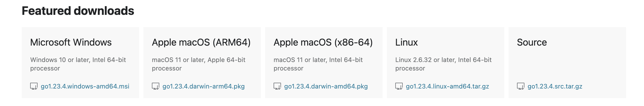The height and width of the screenshot is (106, 644).
Task: Select the Apple macOS (ARM64) card title
Action: click(x=201, y=42)
